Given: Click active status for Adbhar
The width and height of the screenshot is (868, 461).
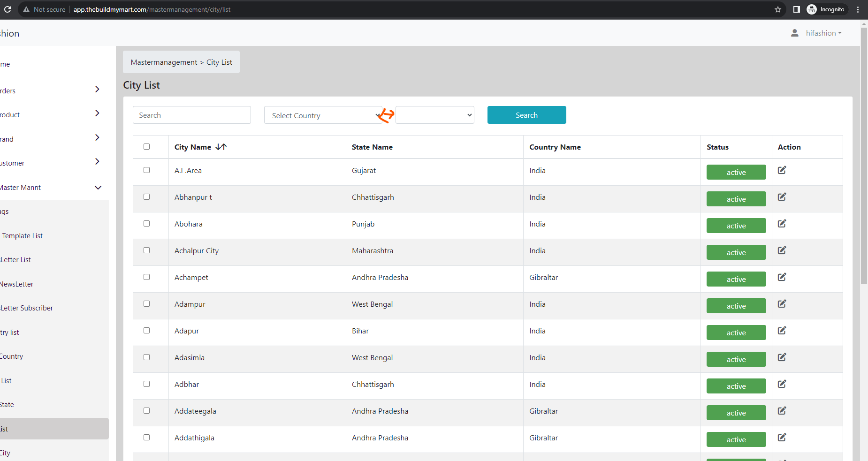Looking at the screenshot, I should [x=736, y=386].
